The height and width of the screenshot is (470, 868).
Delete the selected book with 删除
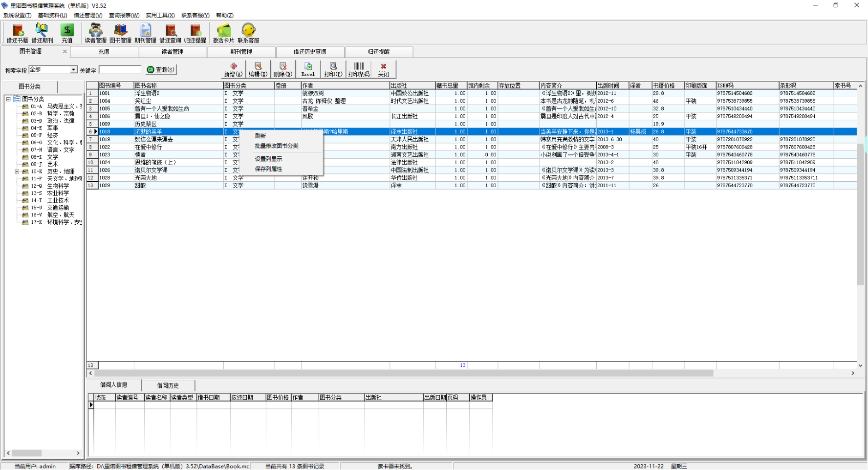(283, 69)
